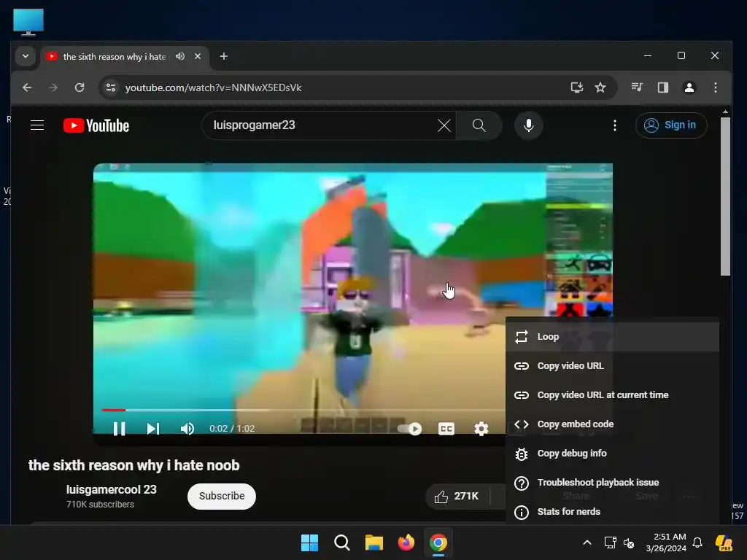Sign in to YouTube

[x=671, y=125]
